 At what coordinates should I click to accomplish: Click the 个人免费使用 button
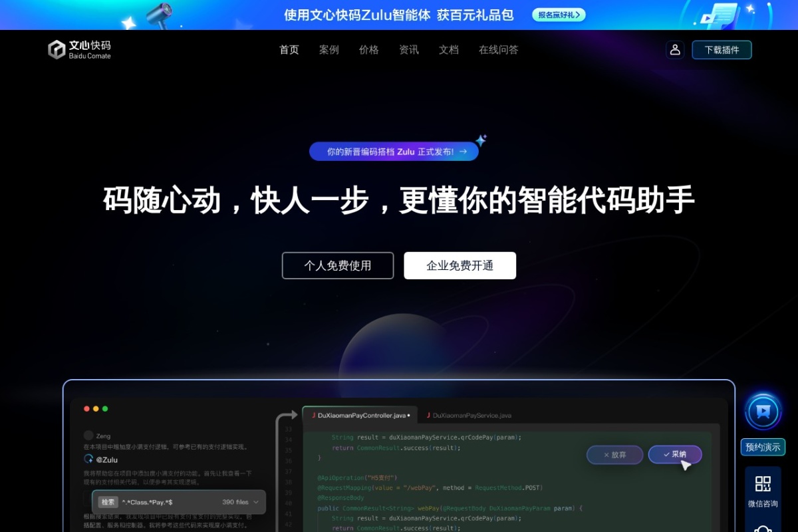pos(337,265)
